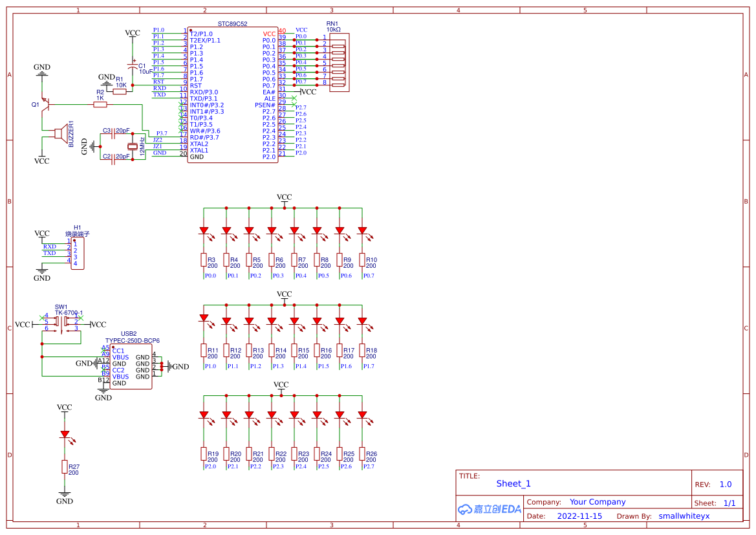This screenshot has height=535, width=756.
Task: Select the H1 programming header symbol
Action: 77,254
